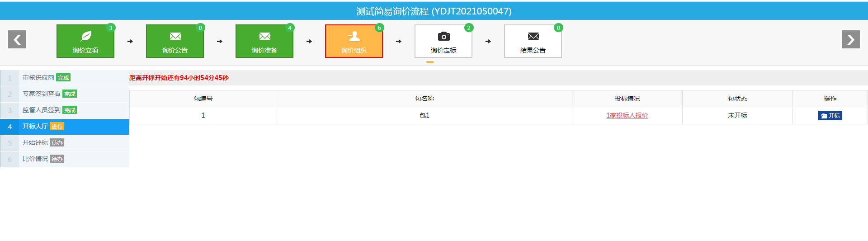
Task: Select 审核供应商 in the sidebar
Action: coord(65,78)
